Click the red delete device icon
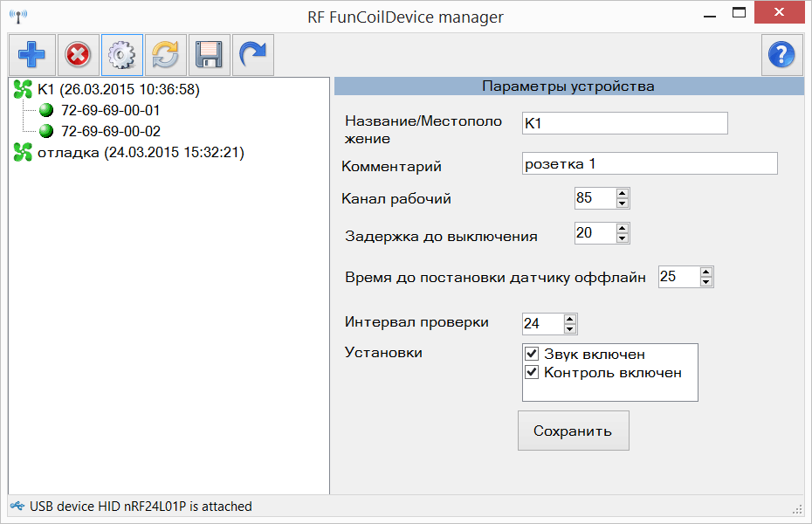 (x=79, y=55)
